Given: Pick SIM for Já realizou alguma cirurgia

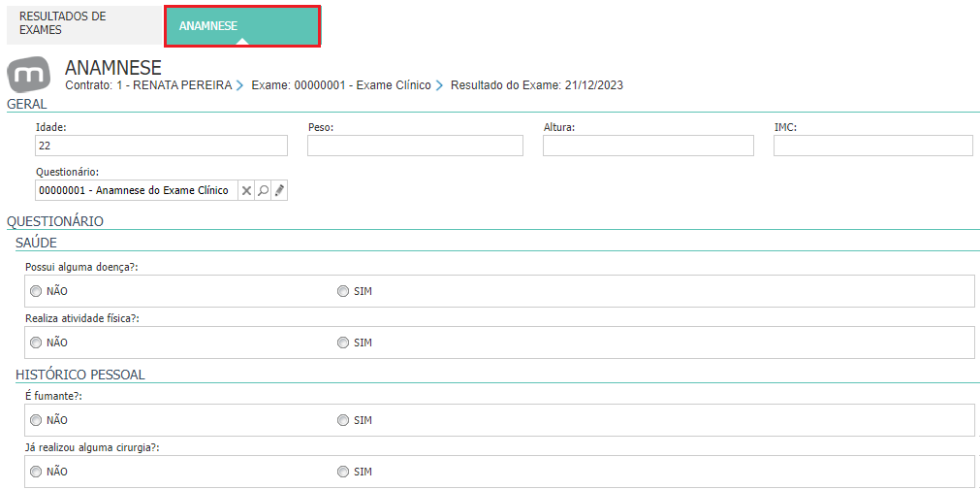Looking at the screenshot, I should click(x=342, y=472).
